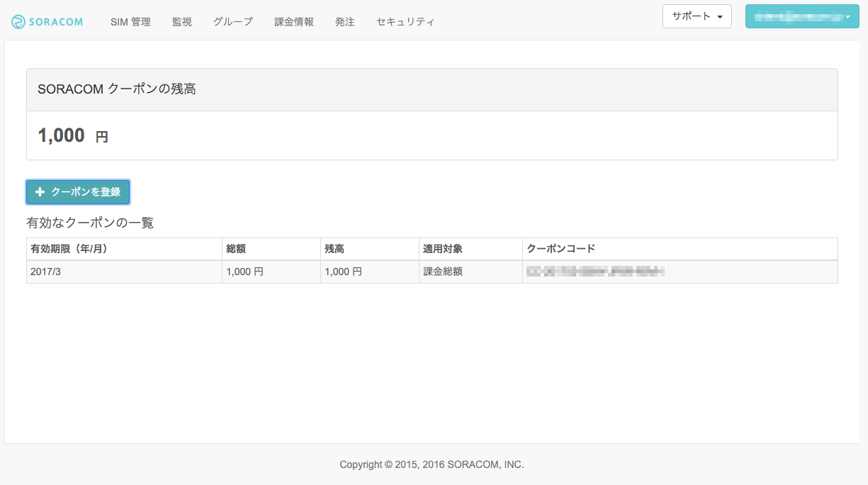
Task: Expand the サポート dropdown
Action: click(x=697, y=16)
